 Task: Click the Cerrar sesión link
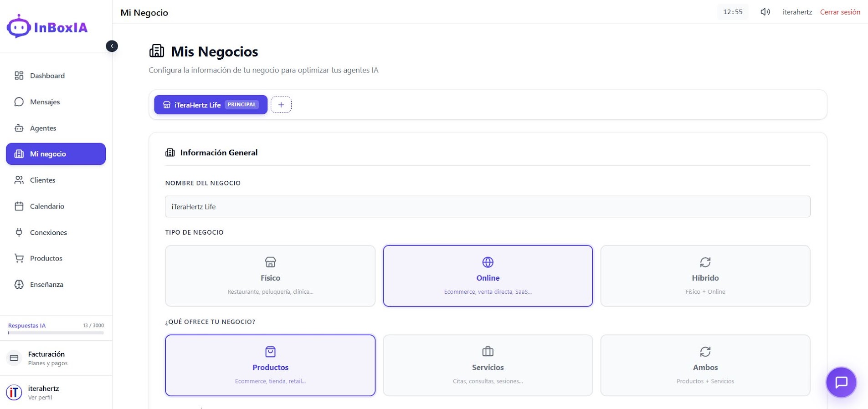click(840, 12)
